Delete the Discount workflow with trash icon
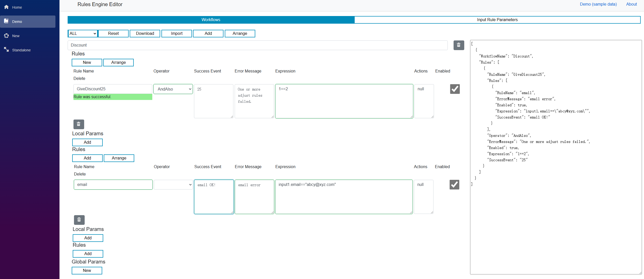Screen dimensions: 644x279 tap(459, 45)
